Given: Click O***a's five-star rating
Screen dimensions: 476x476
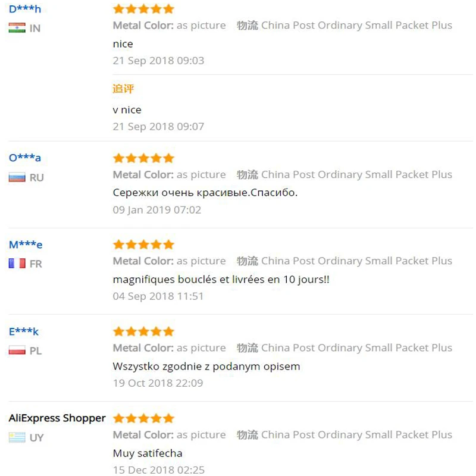Looking at the screenshot, I should (143, 158).
